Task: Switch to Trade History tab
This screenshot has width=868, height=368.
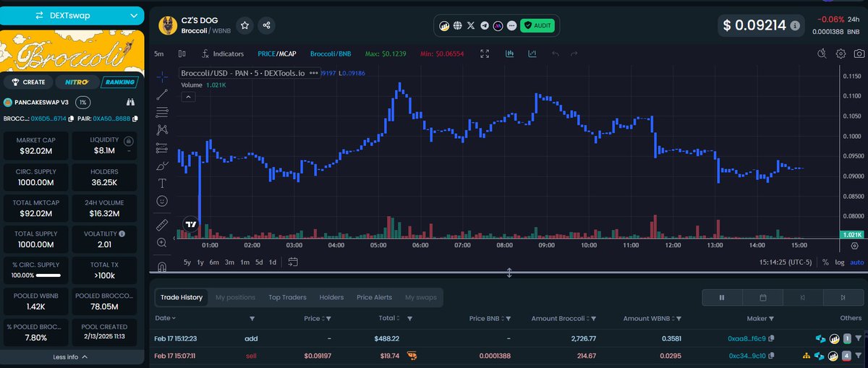Action: click(182, 297)
